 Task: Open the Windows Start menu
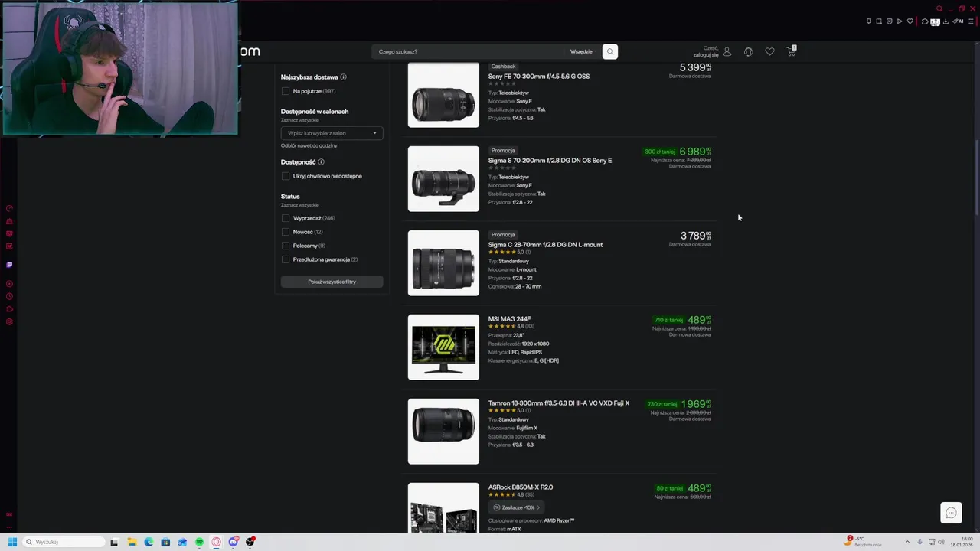[12, 542]
